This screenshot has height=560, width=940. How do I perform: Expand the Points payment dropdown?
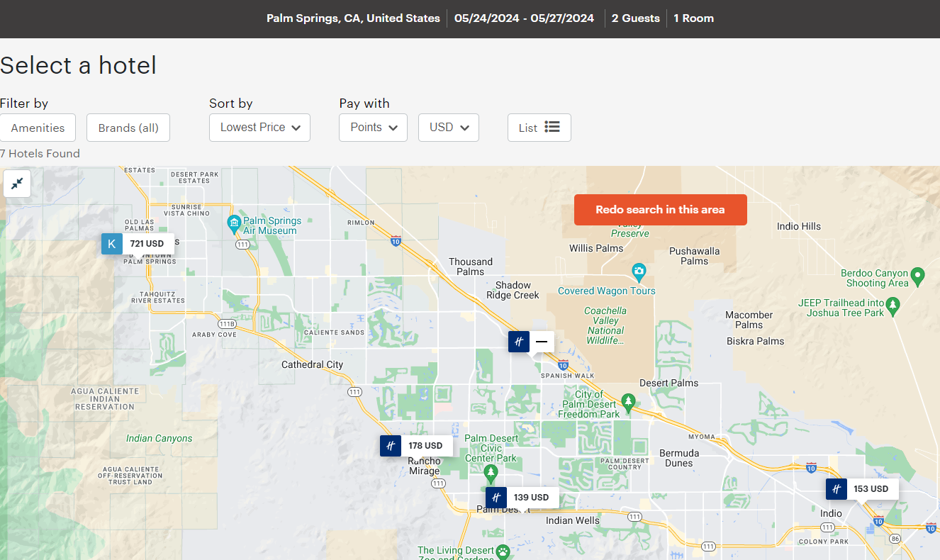click(x=373, y=128)
